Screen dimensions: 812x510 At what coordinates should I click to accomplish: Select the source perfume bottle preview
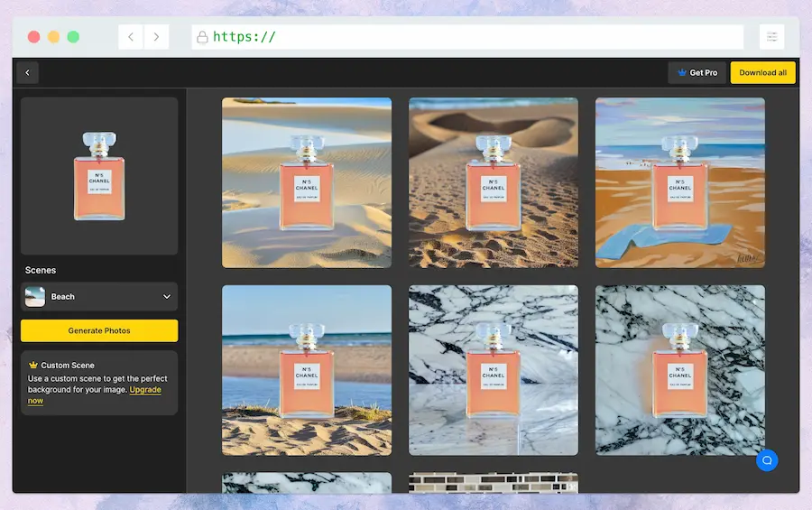[x=99, y=176]
